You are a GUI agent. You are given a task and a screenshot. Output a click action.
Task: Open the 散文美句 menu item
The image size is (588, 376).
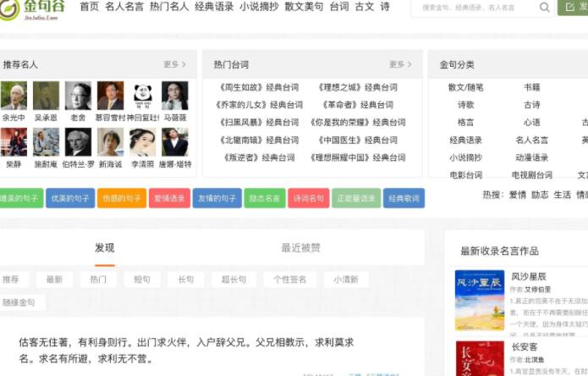coord(304,7)
